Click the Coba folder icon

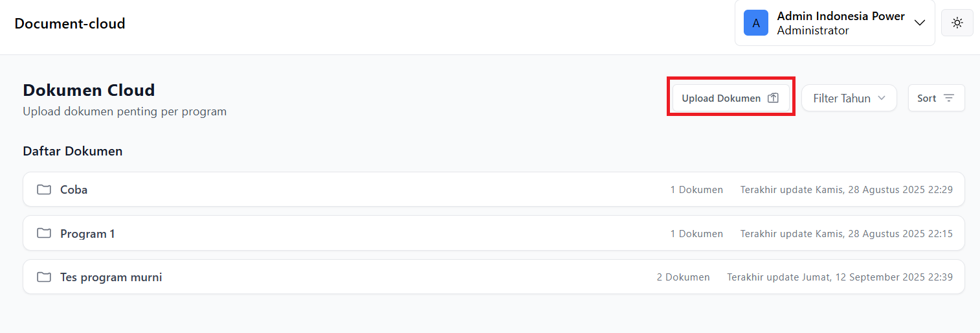tap(44, 190)
